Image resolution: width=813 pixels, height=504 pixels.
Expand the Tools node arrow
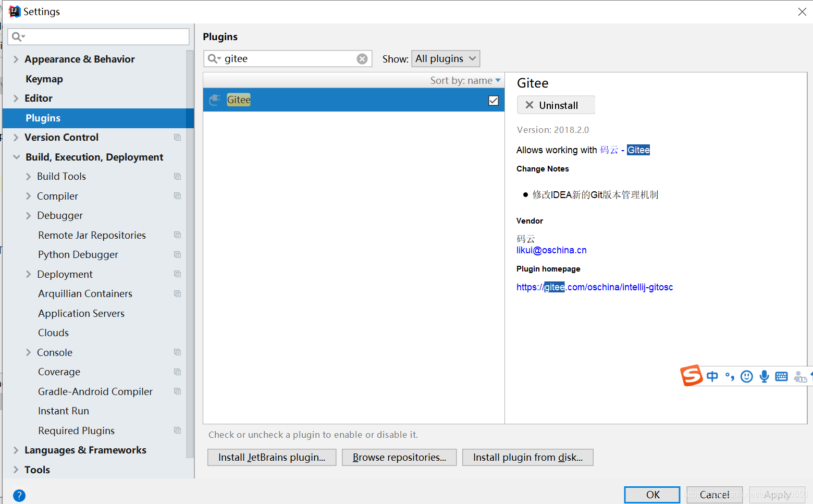point(16,470)
